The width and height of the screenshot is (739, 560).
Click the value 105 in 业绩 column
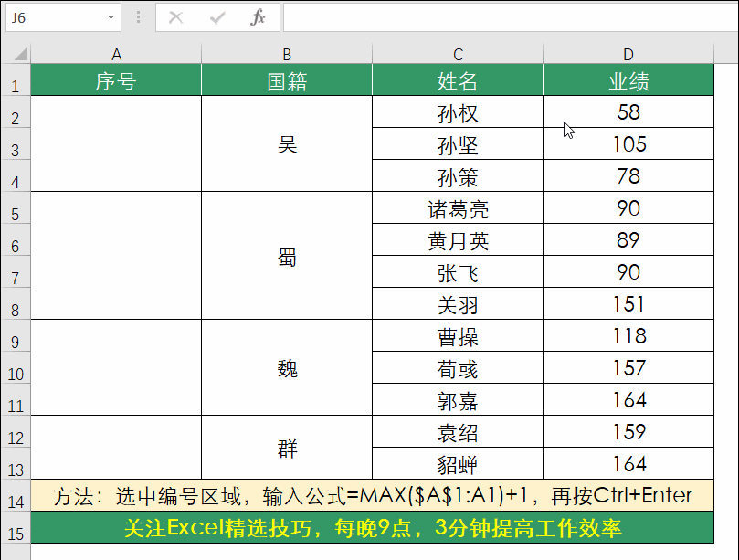[x=628, y=143]
